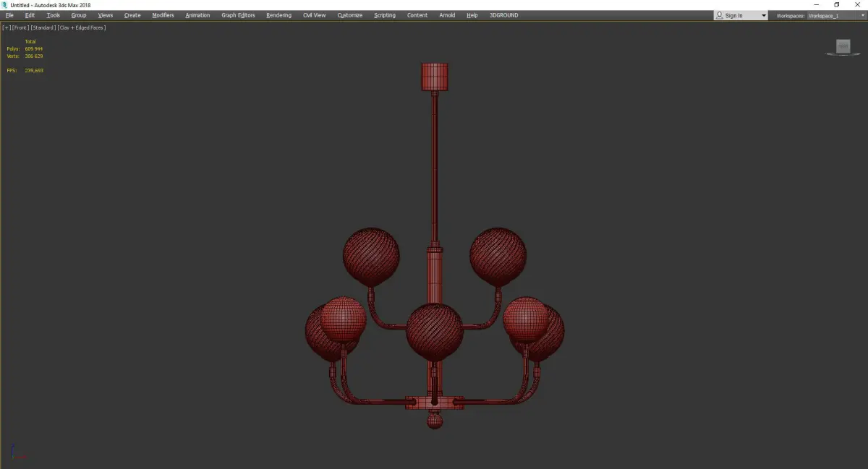Click the Polys count 609 944 statistic
The image size is (868, 469).
pos(25,48)
